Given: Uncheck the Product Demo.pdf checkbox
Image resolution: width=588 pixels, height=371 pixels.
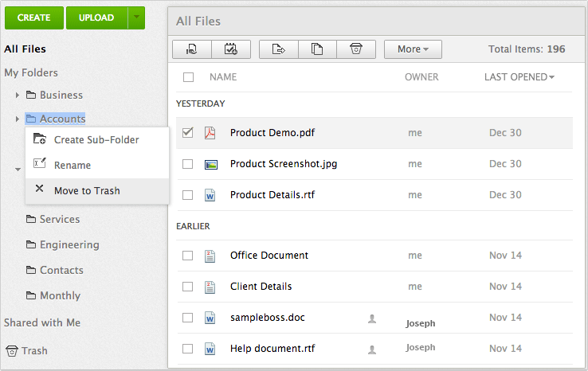Looking at the screenshot, I should coord(188,133).
